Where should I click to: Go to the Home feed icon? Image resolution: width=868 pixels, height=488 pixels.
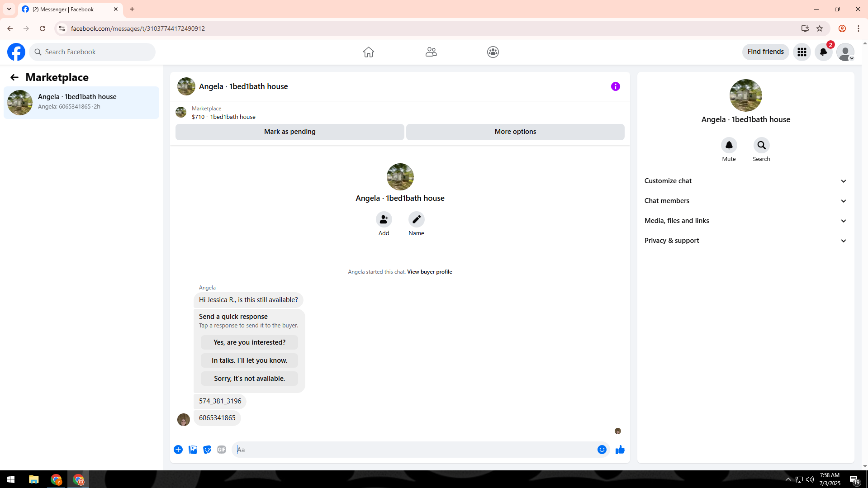369,52
